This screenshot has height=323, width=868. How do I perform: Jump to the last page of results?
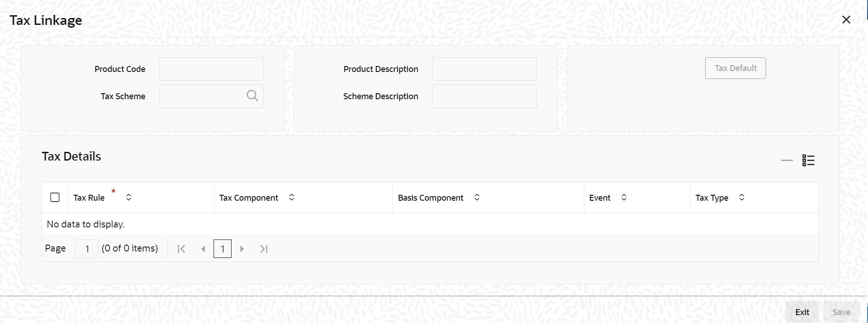click(x=263, y=248)
